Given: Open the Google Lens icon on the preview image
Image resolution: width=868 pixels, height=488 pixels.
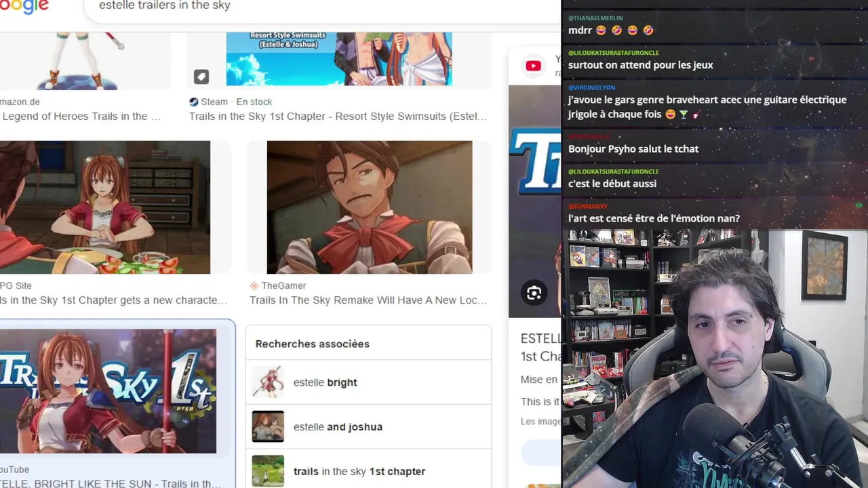Looking at the screenshot, I should coord(534,293).
